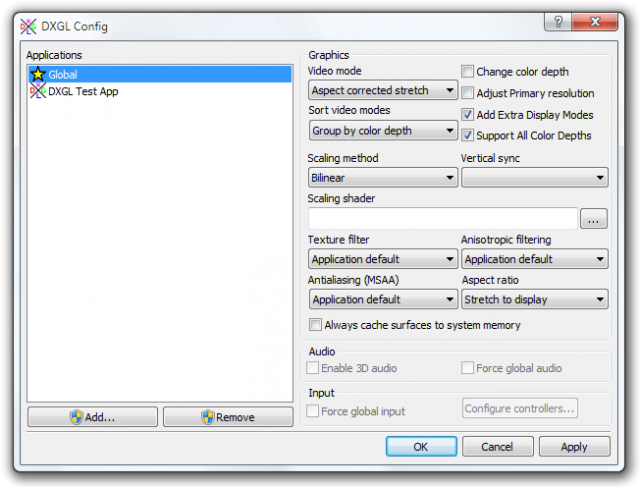Select the Global star icon in Applications list
Image resolution: width=640 pixels, height=487 pixels.
click(x=38, y=74)
